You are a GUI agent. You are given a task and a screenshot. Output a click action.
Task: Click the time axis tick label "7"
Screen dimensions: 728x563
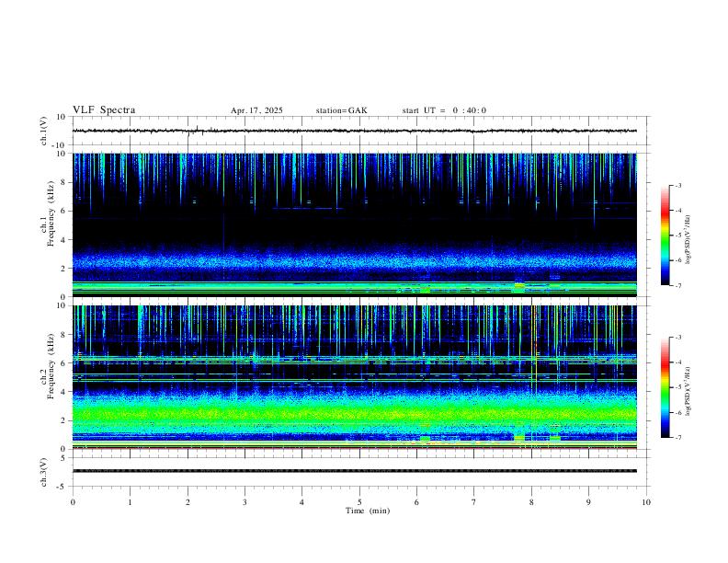(x=474, y=502)
